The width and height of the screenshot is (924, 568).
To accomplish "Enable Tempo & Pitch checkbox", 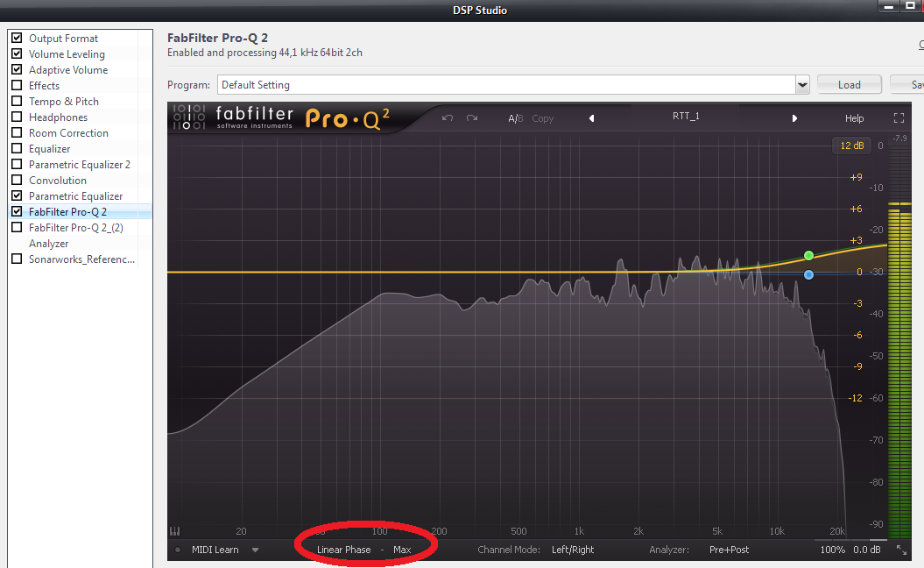I will [18, 101].
